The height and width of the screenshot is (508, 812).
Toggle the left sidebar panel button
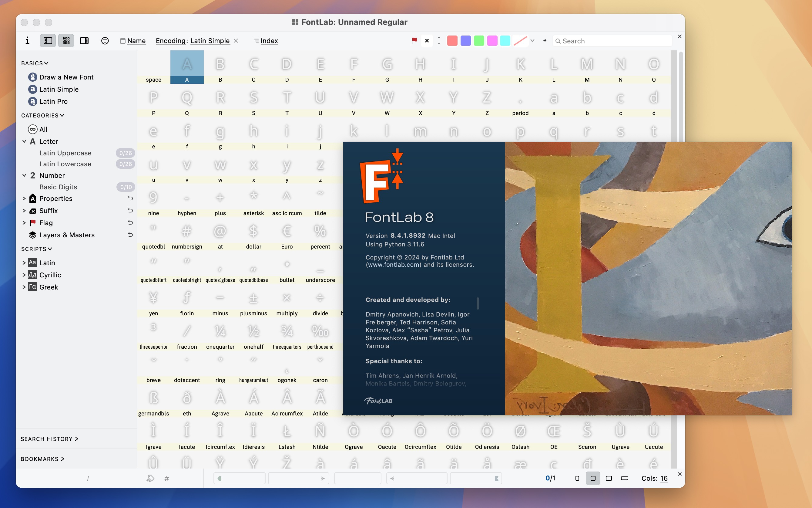pyautogui.click(x=48, y=41)
